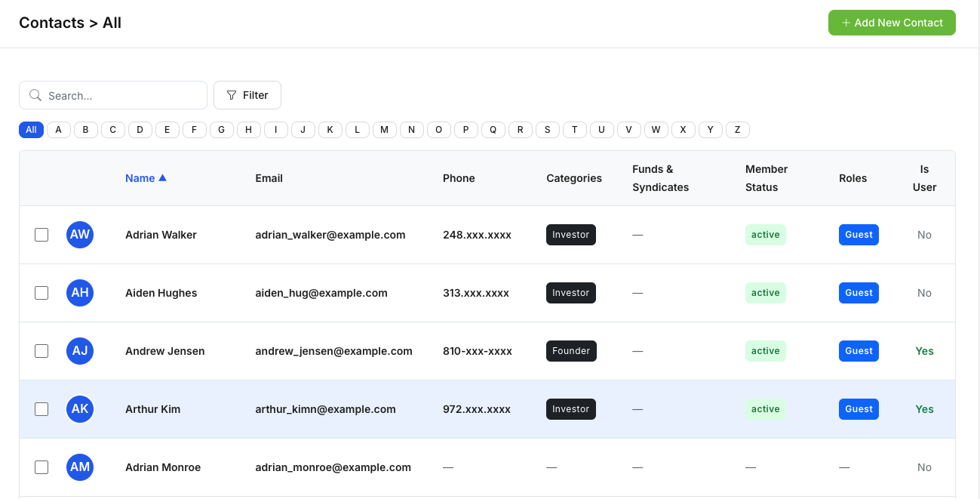980x499 pixels.
Task: Click Adrian Monroe's AM avatar icon
Action: [x=80, y=467]
